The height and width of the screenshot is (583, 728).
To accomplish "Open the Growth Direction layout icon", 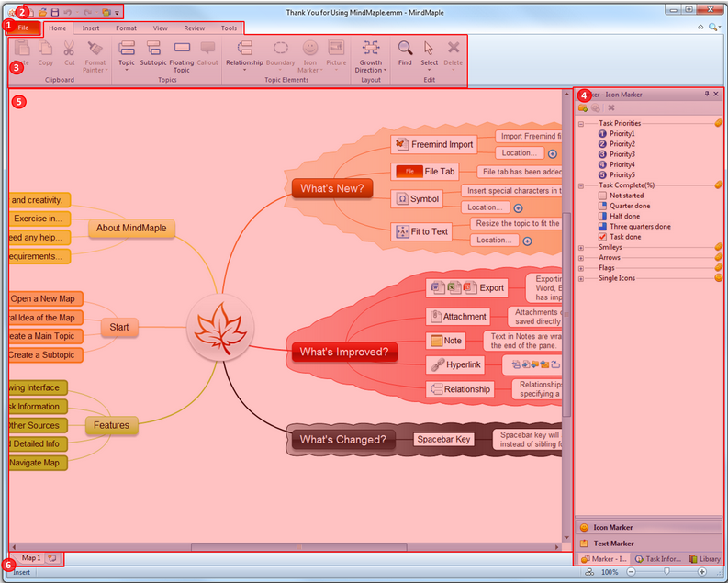I will tap(371, 48).
